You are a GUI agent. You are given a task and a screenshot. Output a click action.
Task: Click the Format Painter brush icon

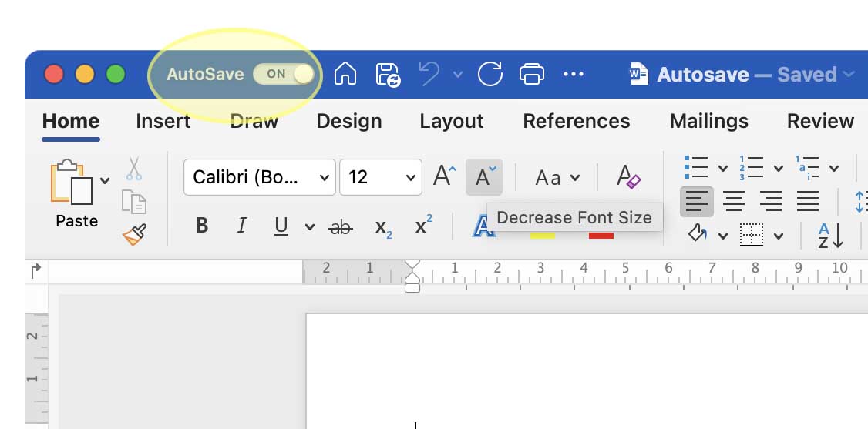(x=134, y=234)
